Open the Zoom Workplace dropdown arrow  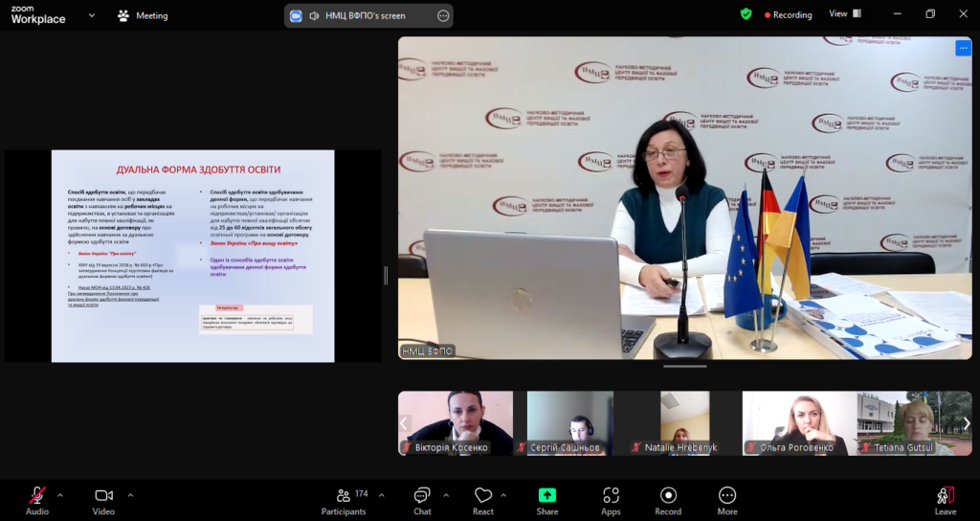point(92,15)
